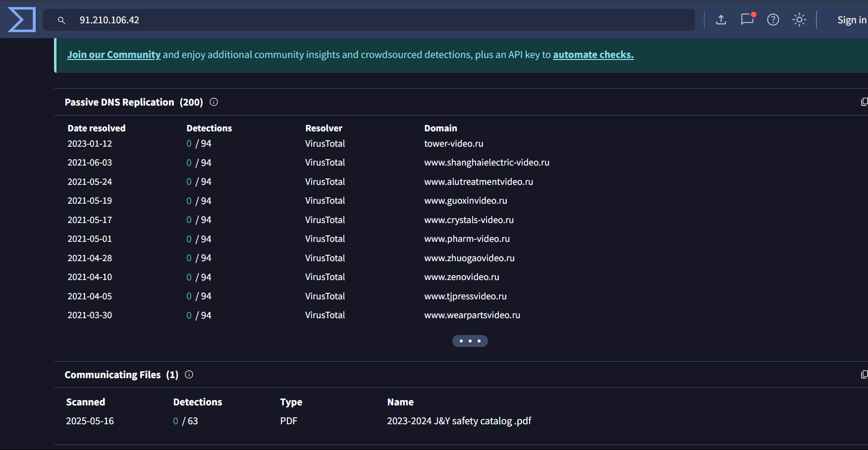The height and width of the screenshot is (450, 868).
Task: Open the tower-video.ru domain entry
Action: pyautogui.click(x=453, y=144)
